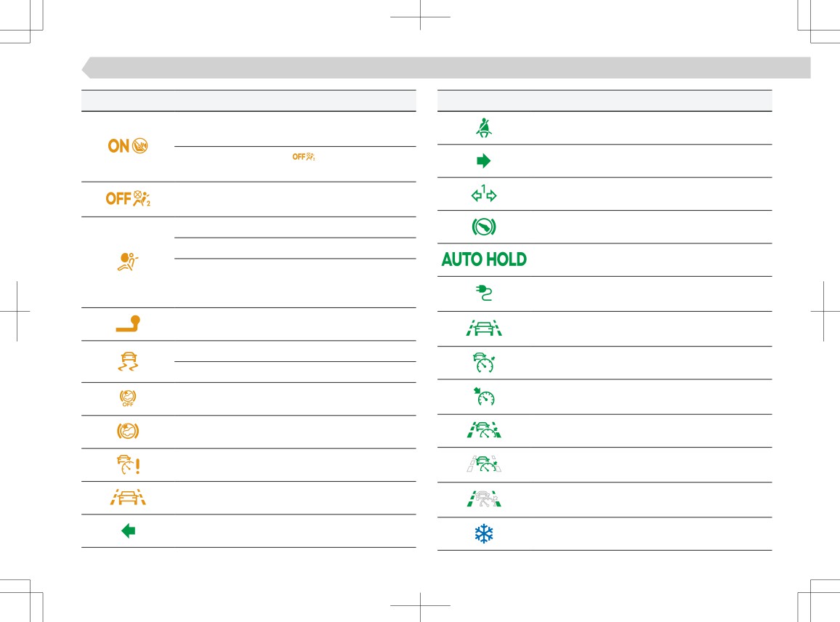
Task: Click the small inline OFF airbag symbol
Action: pos(304,156)
